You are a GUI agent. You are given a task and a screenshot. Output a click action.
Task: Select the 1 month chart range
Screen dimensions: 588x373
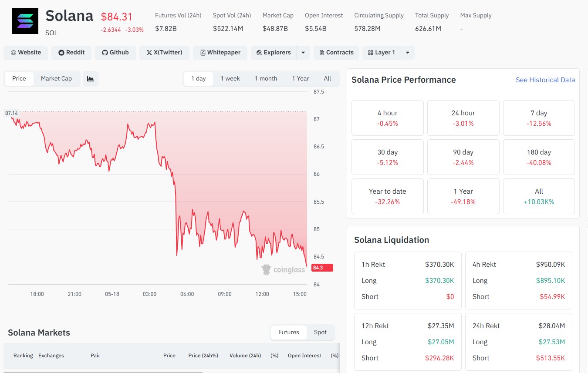click(x=266, y=79)
